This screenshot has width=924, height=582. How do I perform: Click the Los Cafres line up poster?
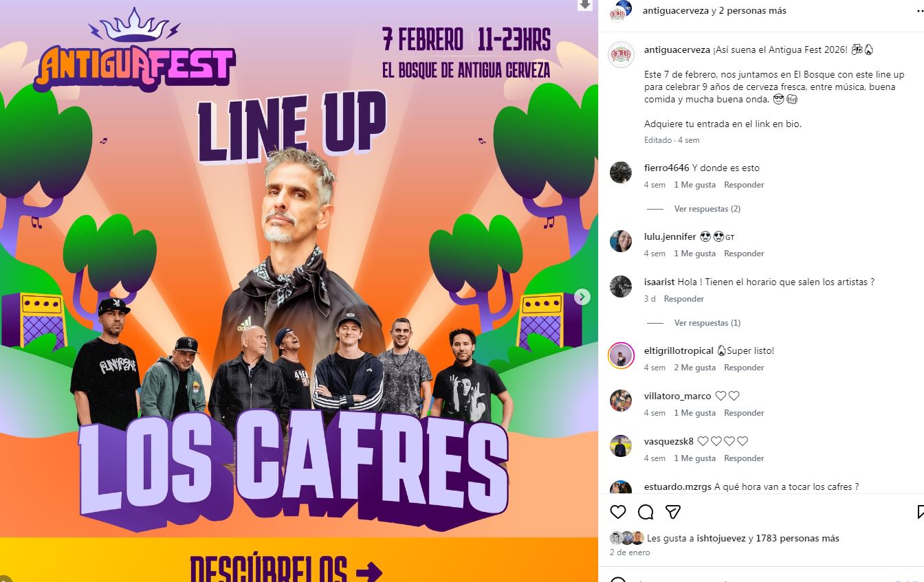coord(299,291)
